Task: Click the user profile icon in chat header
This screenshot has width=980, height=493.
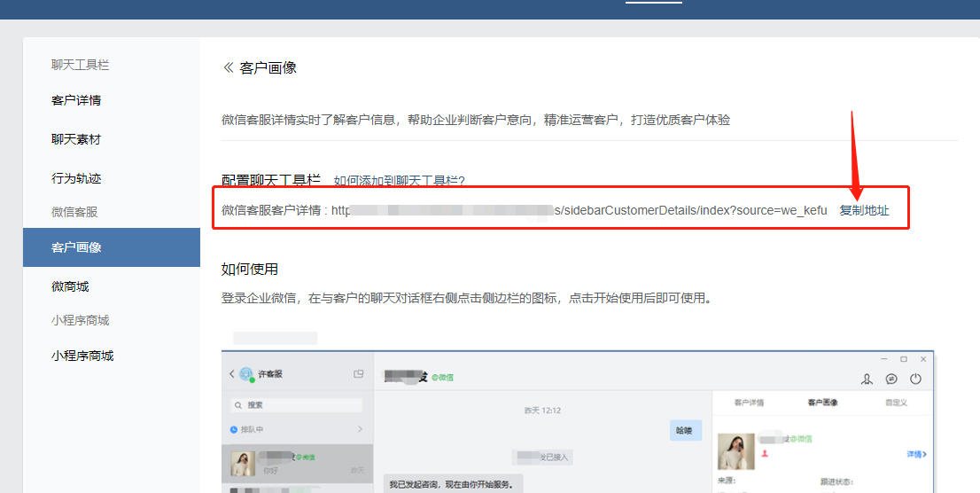Action: pos(867,379)
